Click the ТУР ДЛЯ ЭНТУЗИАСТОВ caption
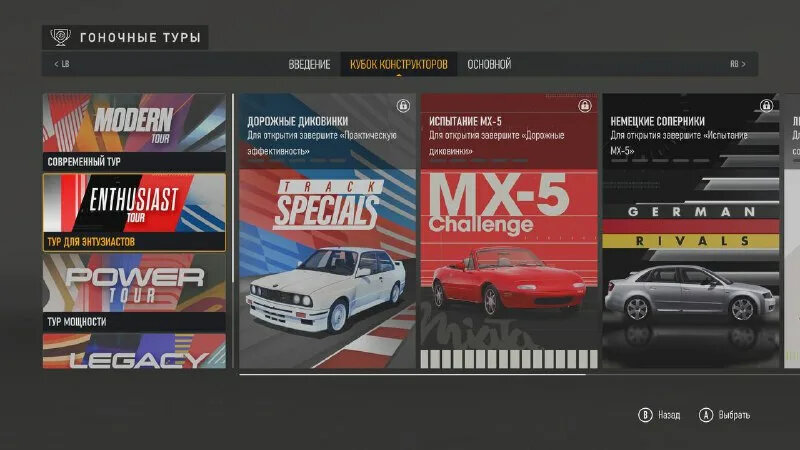800x450 pixels. point(91,242)
